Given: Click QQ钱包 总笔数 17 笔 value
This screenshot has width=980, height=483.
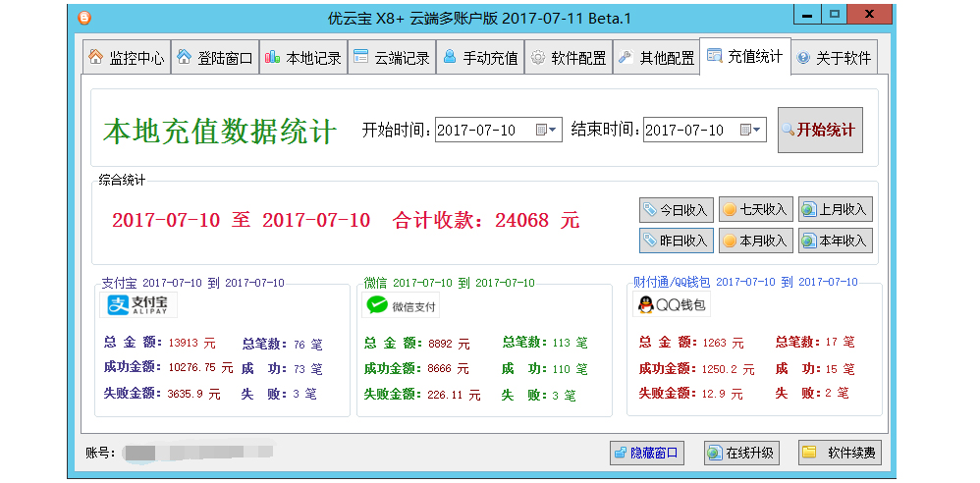Looking at the screenshot, I should point(840,342).
